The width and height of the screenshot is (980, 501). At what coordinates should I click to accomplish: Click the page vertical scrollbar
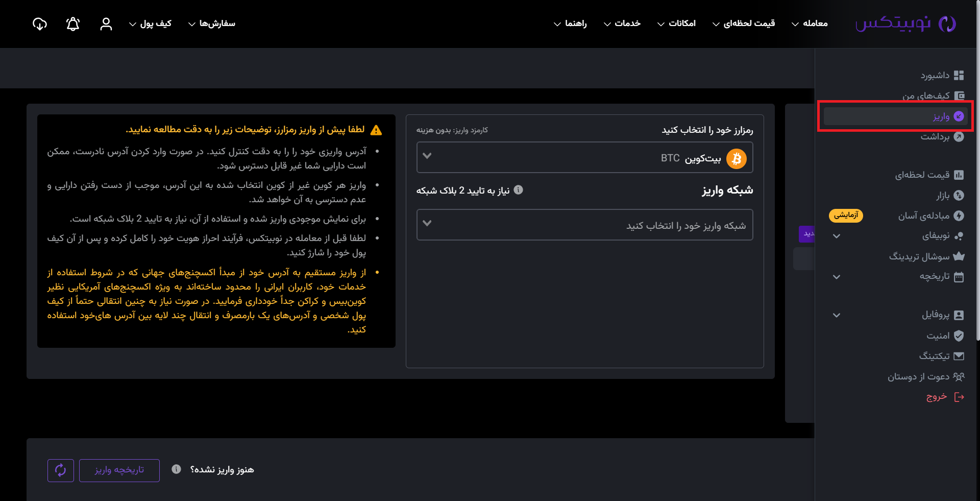tap(977, 171)
